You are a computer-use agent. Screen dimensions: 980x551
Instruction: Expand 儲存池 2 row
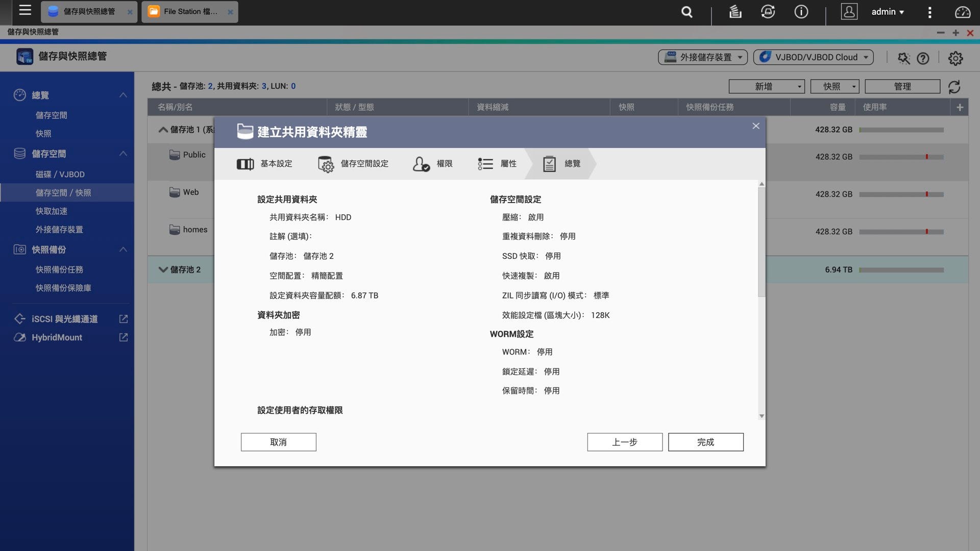point(163,269)
